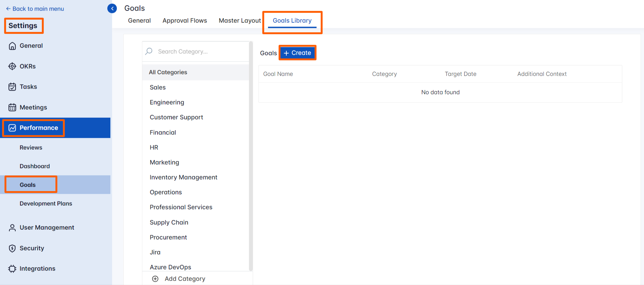Image resolution: width=644 pixels, height=285 pixels.
Task: Click the category list scrollbar
Action: click(251, 156)
